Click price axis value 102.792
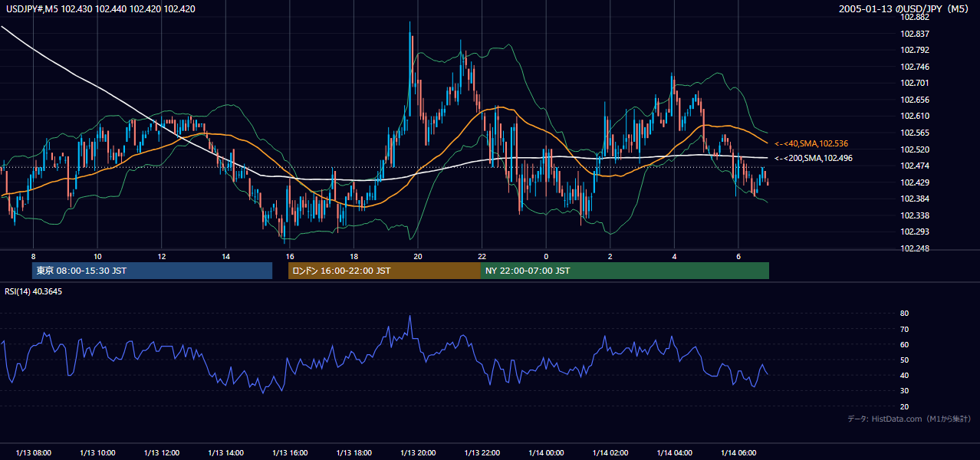 (916, 50)
